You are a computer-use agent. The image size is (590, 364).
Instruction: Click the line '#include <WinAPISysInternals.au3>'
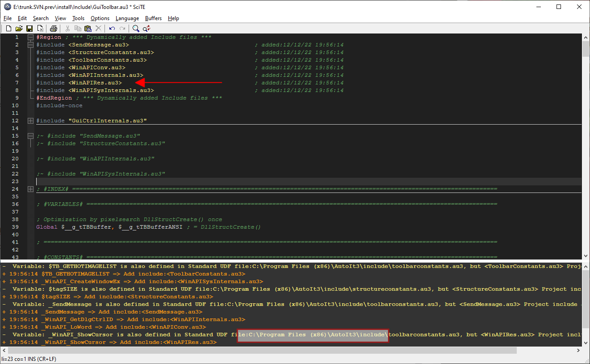(x=95, y=91)
